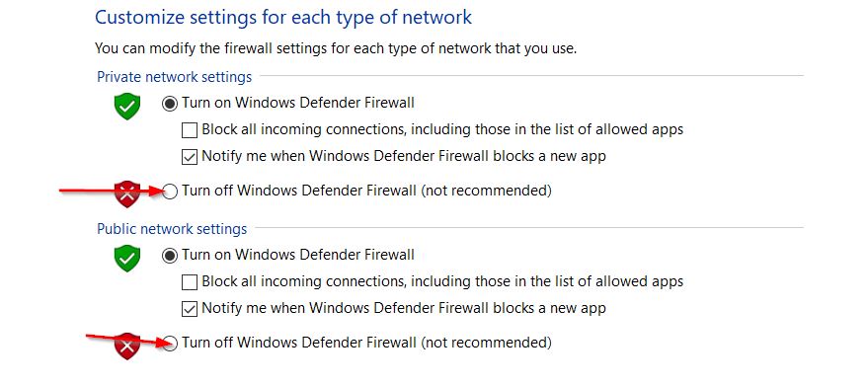The width and height of the screenshot is (868, 386).
Task: Click the red shield icon under Private network settings
Action: pos(127,193)
